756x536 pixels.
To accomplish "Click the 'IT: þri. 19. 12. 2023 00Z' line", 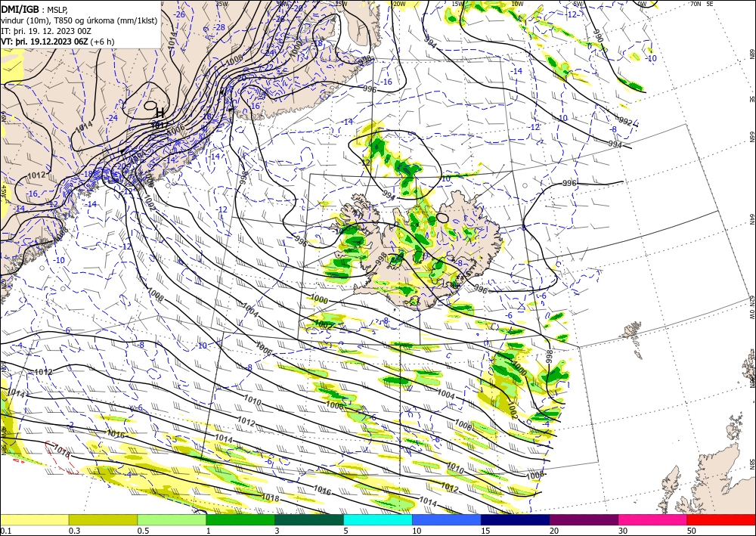I will tap(45, 31).
